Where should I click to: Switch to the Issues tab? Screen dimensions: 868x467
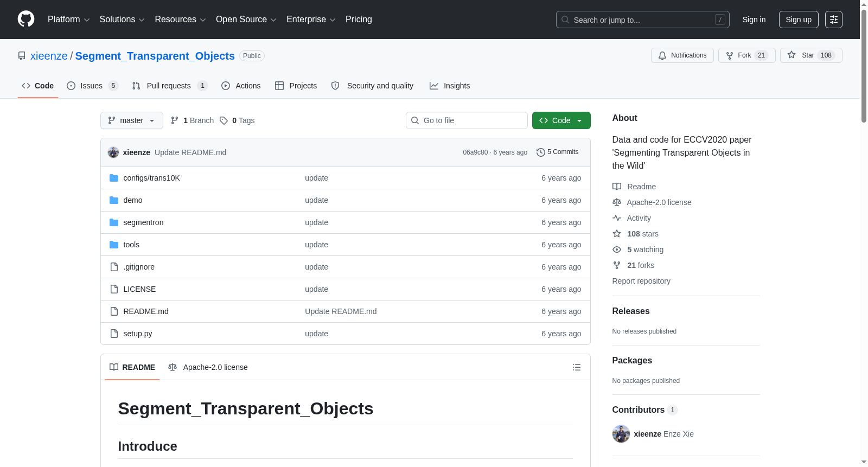click(92, 86)
